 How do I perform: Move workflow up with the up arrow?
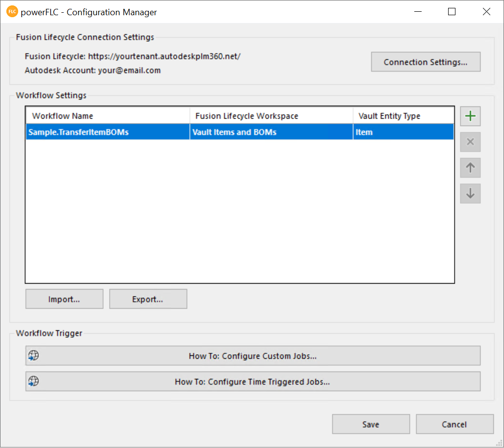(470, 168)
